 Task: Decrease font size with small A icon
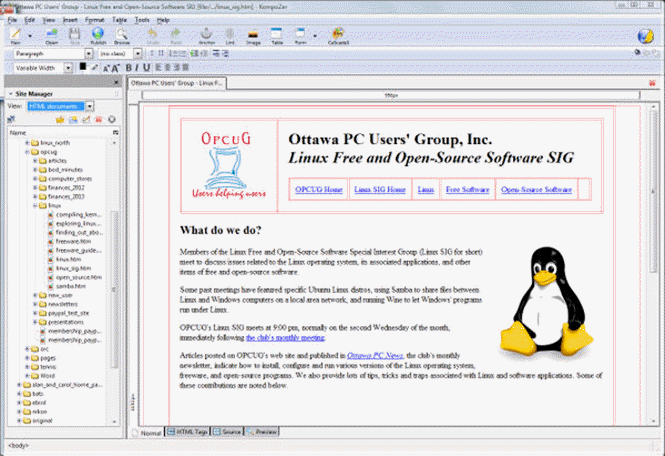106,68
